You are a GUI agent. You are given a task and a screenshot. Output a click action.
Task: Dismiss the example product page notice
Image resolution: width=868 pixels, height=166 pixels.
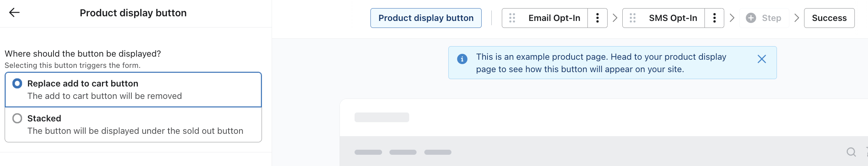click(x=761, y=59)
